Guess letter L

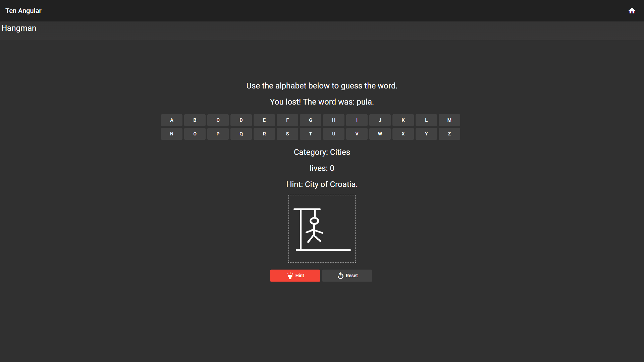(x=426, y=120)
